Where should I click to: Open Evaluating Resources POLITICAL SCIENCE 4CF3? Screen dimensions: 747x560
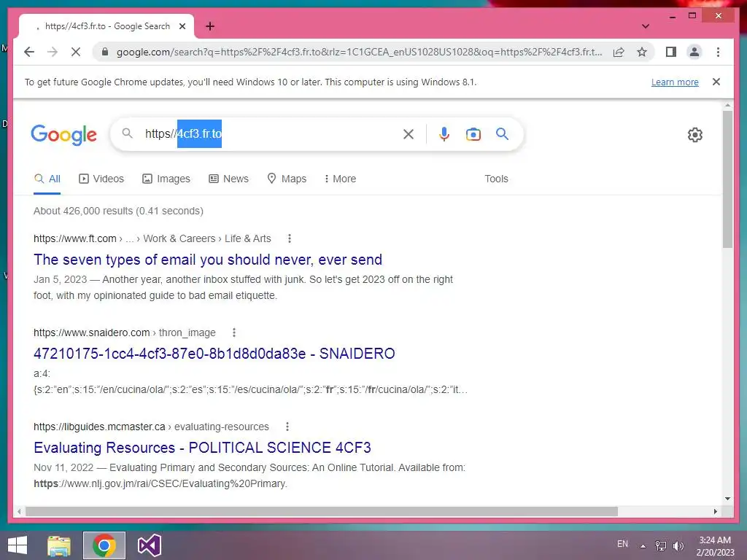tap(203, 448)
